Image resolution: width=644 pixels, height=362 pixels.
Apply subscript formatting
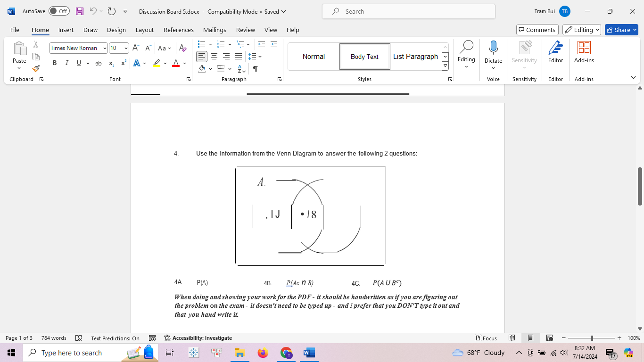111,63
